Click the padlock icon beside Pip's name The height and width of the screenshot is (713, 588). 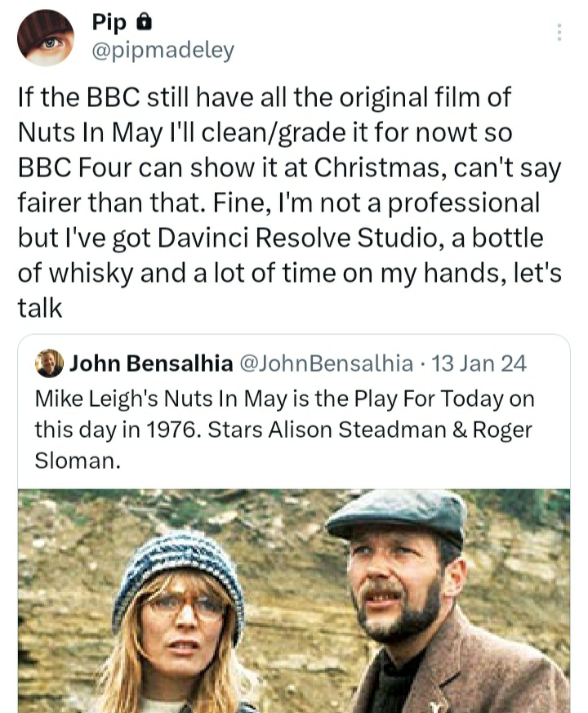(142, 23)
